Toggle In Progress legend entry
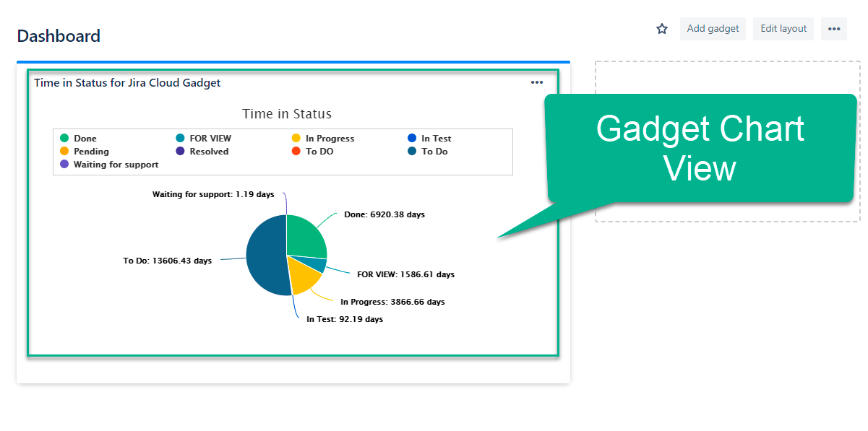The image size is (868, 431). point(323,138)
